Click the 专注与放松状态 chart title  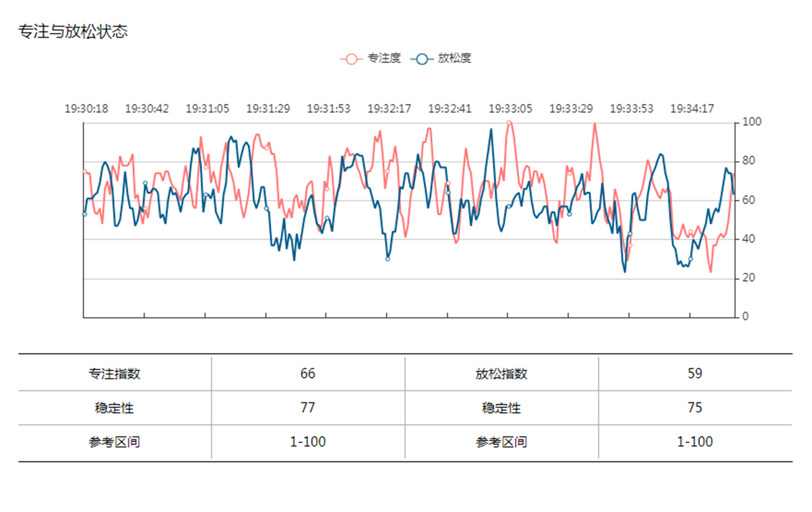tap(73, 32)
